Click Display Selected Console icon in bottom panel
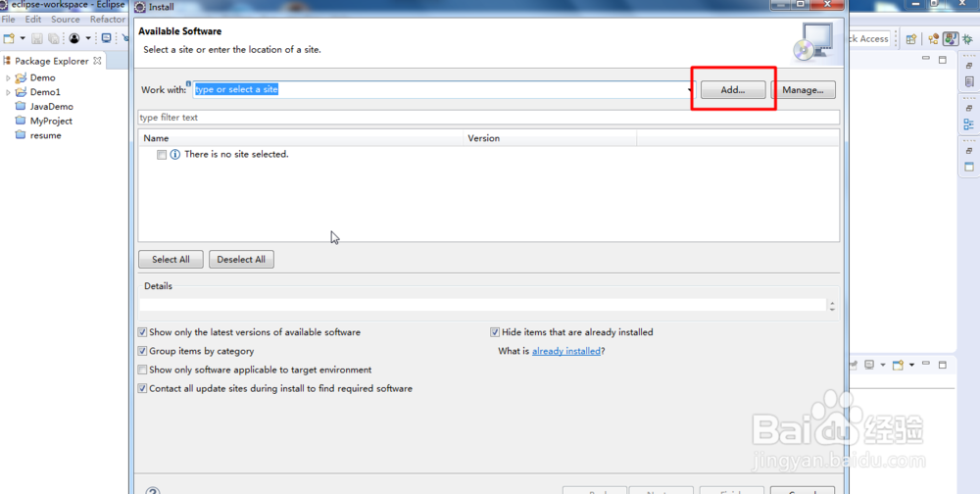 (869, 365)
